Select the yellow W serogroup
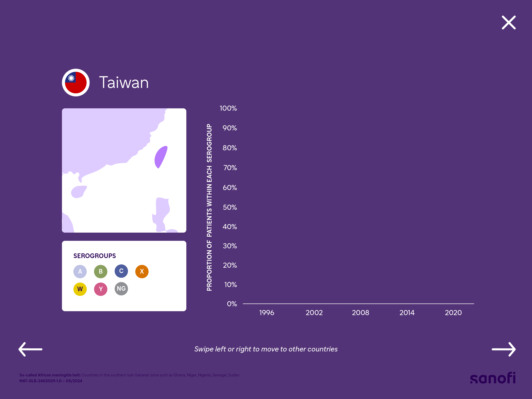This screenshot has height=399, width=532. [x=80, y=289]
